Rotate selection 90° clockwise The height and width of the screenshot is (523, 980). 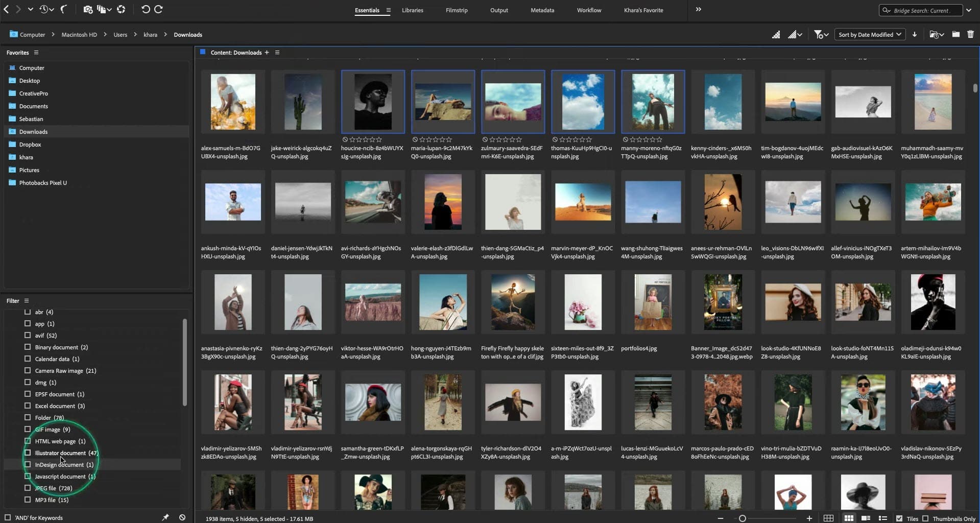[159, 9]
